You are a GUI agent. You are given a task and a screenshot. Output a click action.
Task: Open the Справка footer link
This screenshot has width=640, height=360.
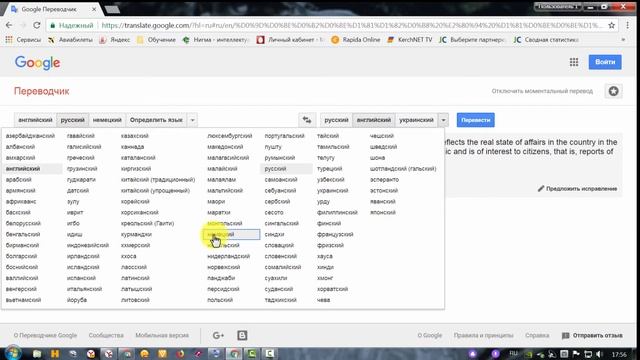pyautogui.click(x=537, y=336)
